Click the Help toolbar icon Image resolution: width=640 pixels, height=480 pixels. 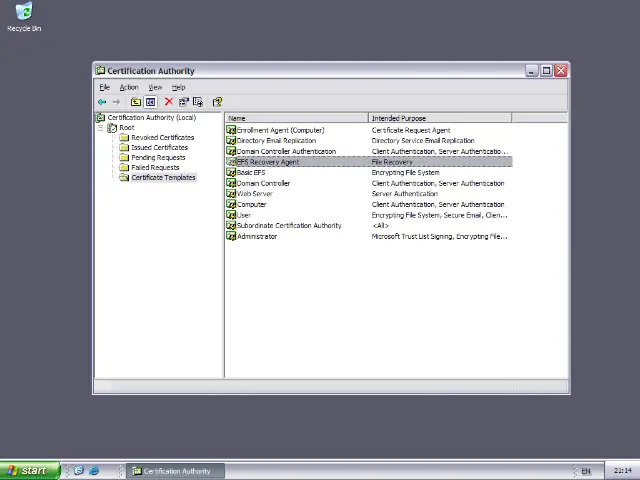point(217,102)
